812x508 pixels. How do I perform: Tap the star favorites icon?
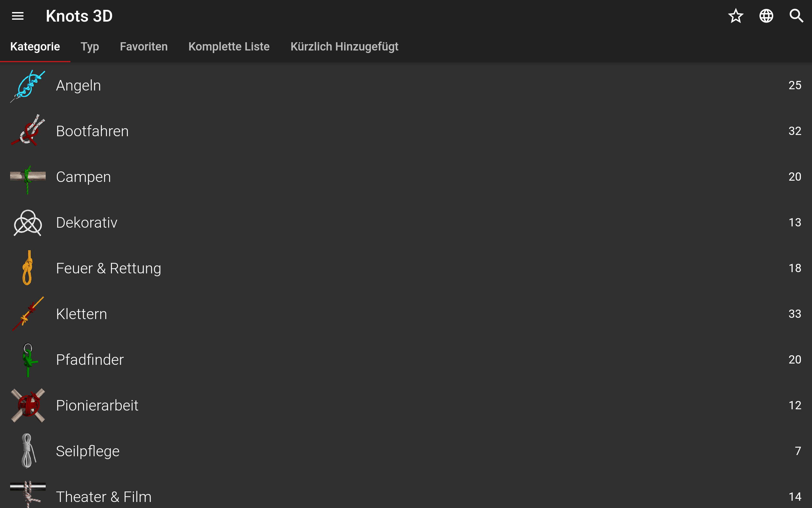pos(736,16)
